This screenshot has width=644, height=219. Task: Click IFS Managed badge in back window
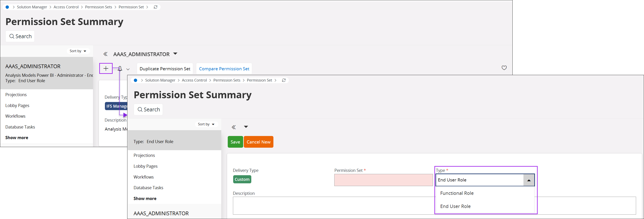point(116,106)
